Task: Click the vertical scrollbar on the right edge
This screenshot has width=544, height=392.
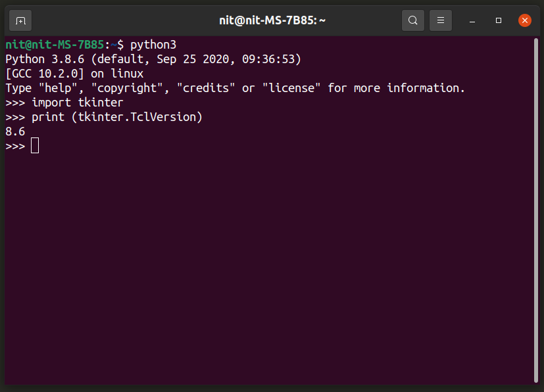Action: (537, 210)
